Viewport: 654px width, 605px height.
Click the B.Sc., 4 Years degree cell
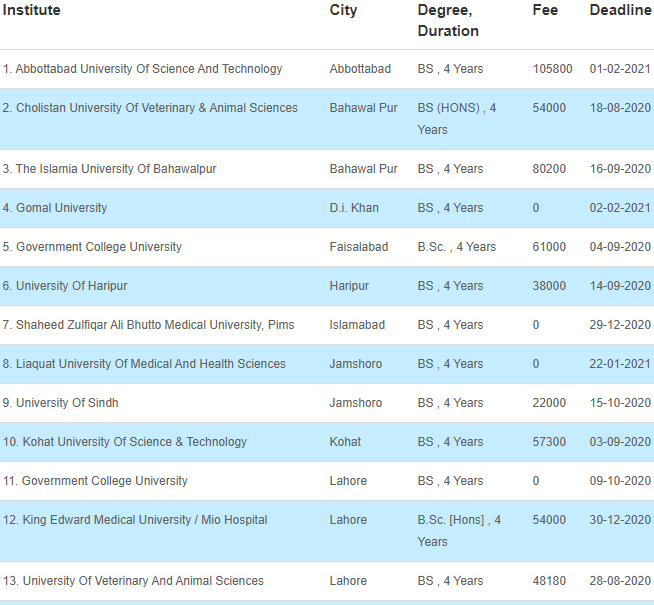tap(457, 247)
